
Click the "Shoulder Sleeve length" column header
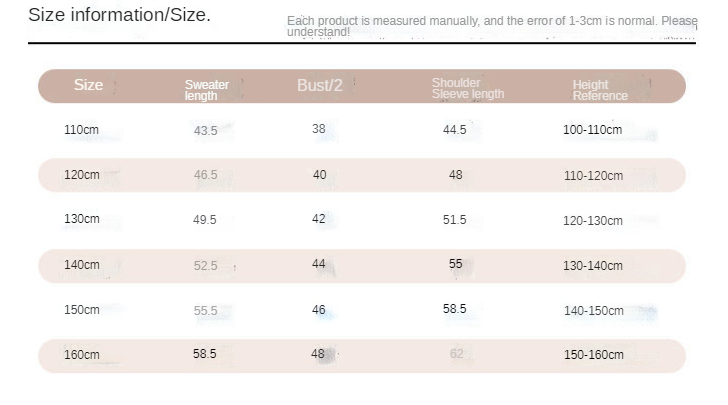[467, 88]
